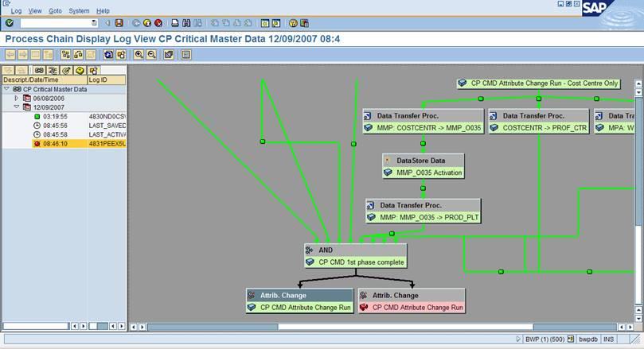
Task: Click the red Cancel icon
Action: (158, 23)
